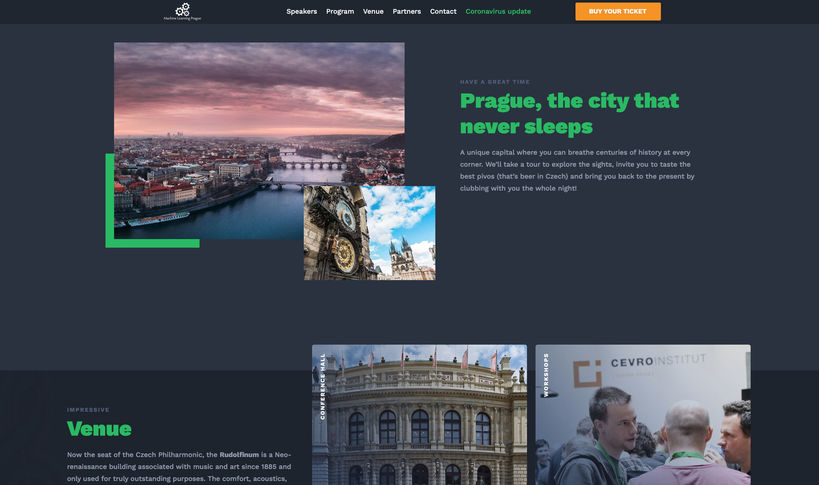Select Venue in the top navigation

pyautogui.click(x=373, y=12)
